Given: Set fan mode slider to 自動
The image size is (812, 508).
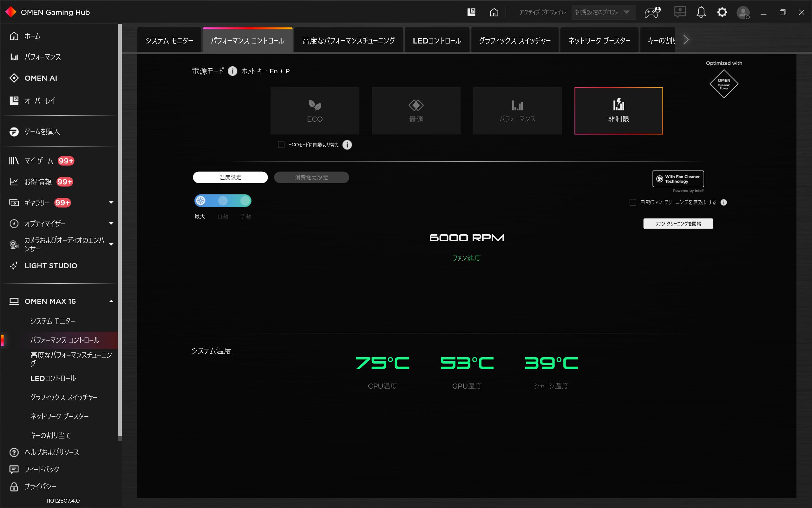Looking at the screenshot, I should [223, 201].
